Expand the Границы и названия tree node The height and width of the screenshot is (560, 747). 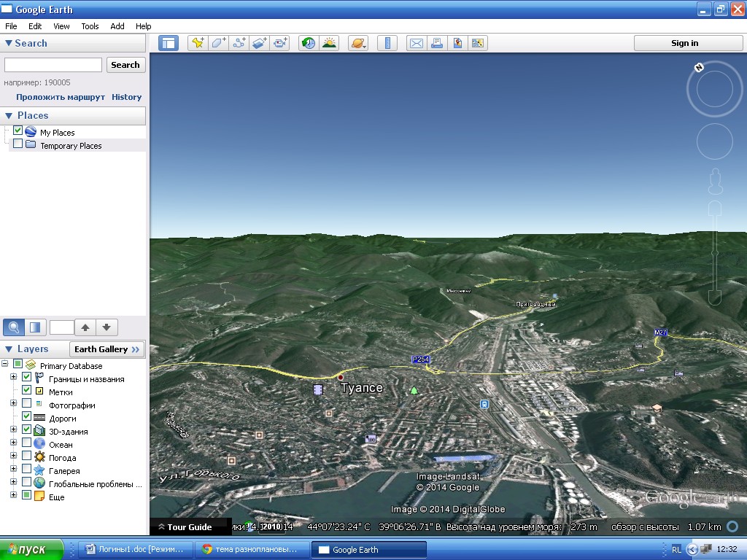tap(13, 377)
